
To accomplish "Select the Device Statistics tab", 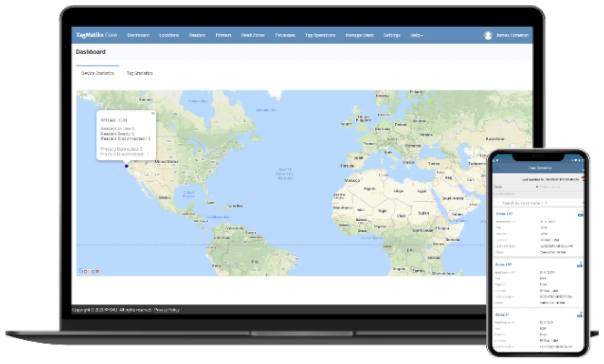I will (x=98, y=73).
